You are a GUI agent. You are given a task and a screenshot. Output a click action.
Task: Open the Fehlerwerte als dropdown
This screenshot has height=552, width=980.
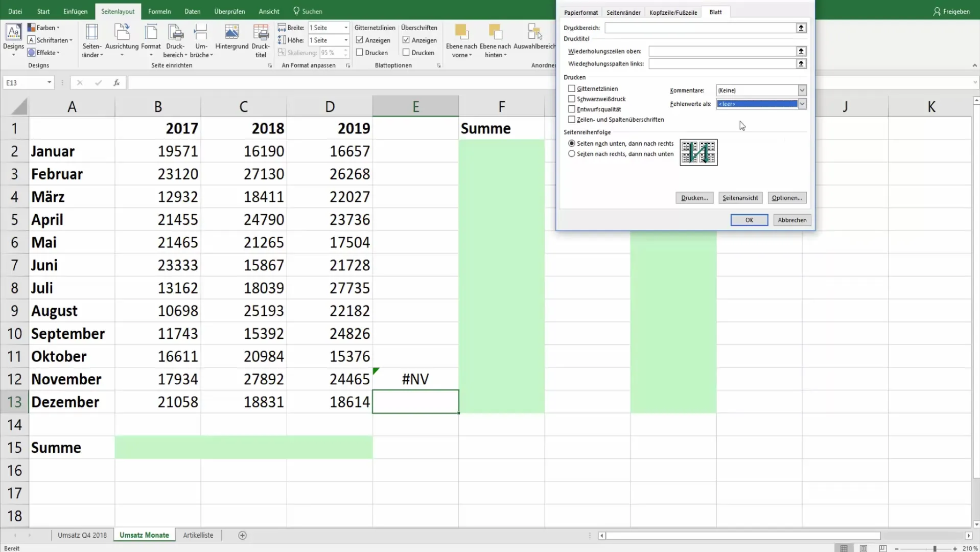pyautogui.click(x=802, y=104)
